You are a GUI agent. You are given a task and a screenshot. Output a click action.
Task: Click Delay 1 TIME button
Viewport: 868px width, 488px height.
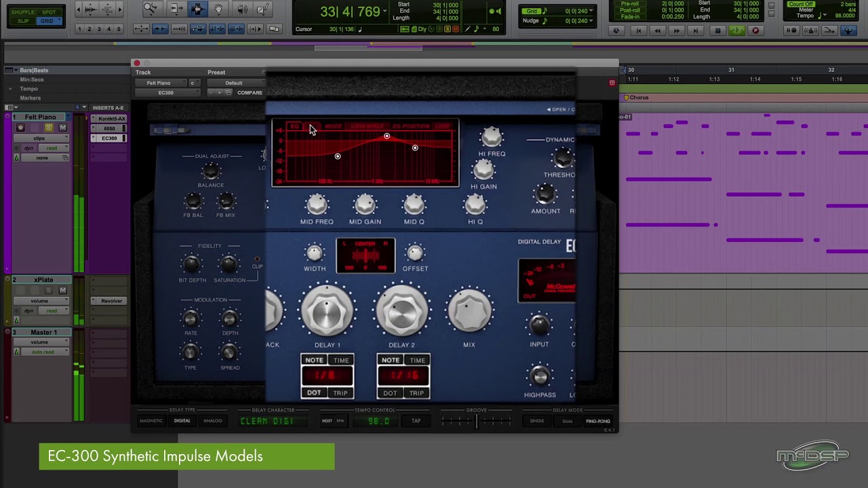[341, 361]
